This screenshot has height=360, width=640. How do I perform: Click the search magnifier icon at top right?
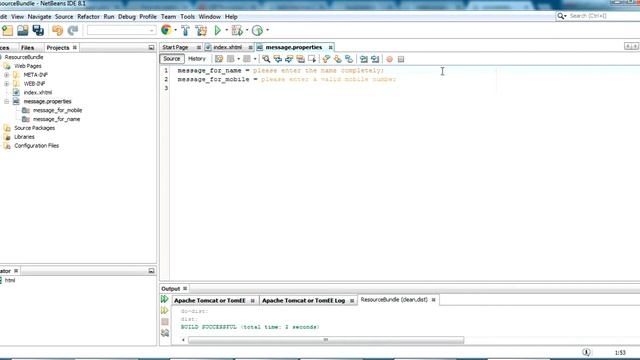point(560,16)
